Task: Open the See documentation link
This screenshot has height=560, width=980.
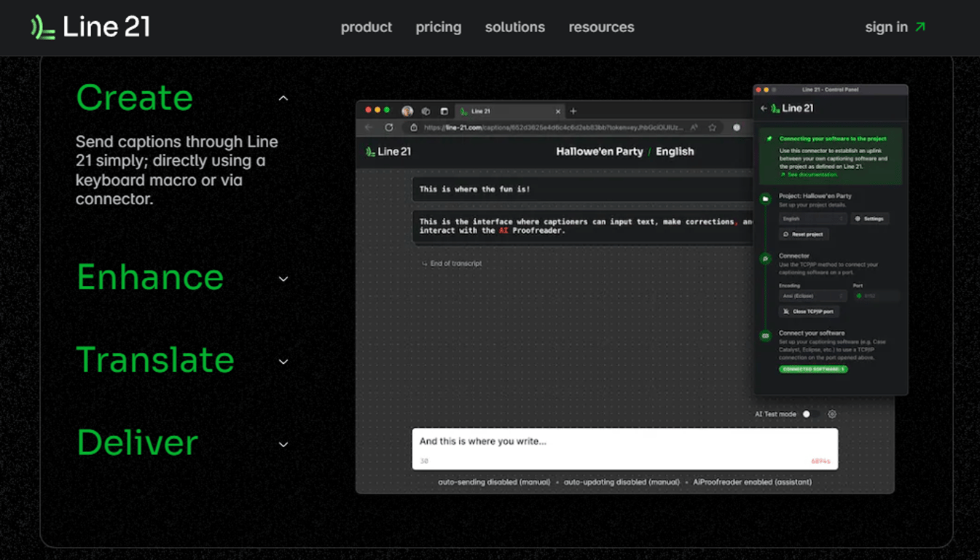Action: 809,175
